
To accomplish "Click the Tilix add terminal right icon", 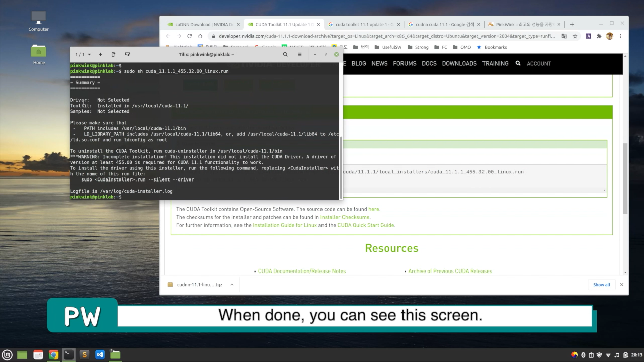I will coord(113,54).
